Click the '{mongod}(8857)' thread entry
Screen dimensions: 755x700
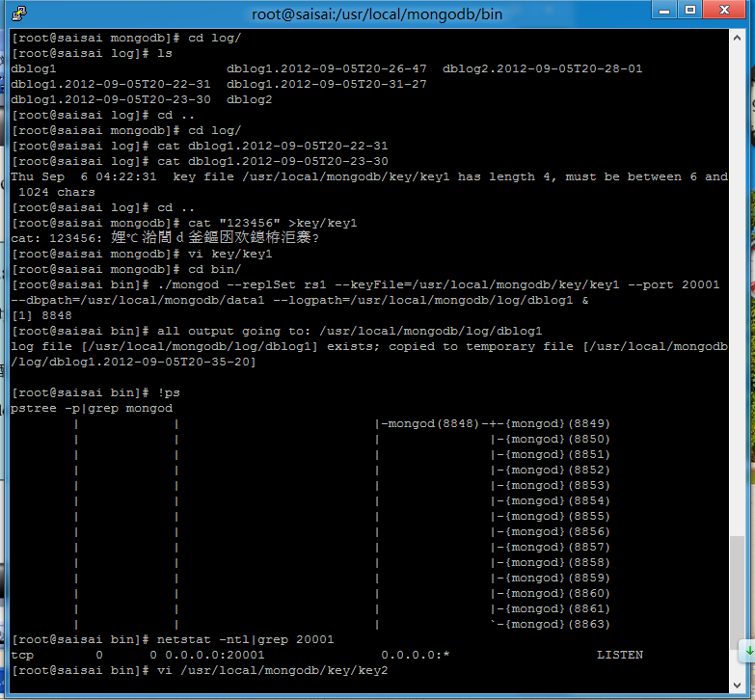[x=558, y=547]
